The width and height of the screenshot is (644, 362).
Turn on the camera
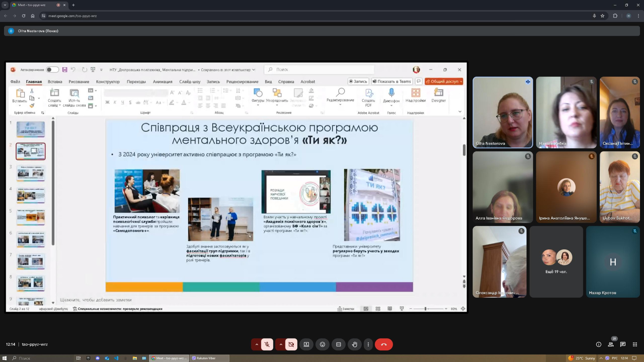pyautogui.click(x=291, y=344)
